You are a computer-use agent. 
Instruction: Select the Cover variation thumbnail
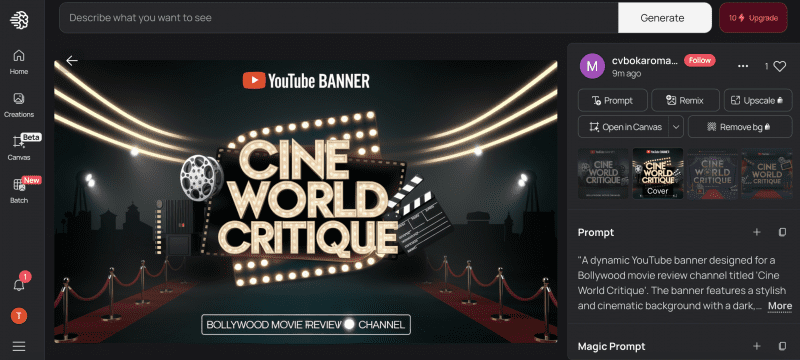click(x=658, y=173)
